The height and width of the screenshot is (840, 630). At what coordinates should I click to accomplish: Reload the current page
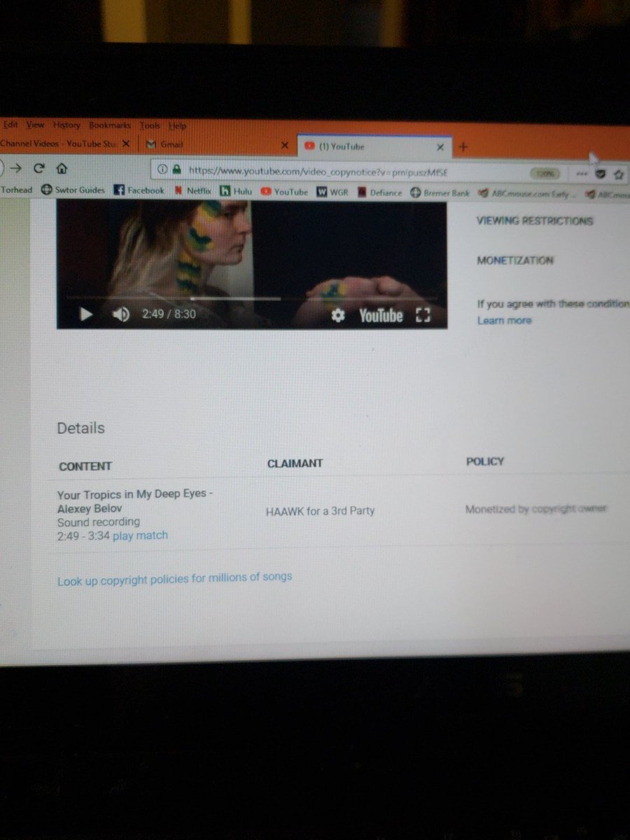coord(39,169)
